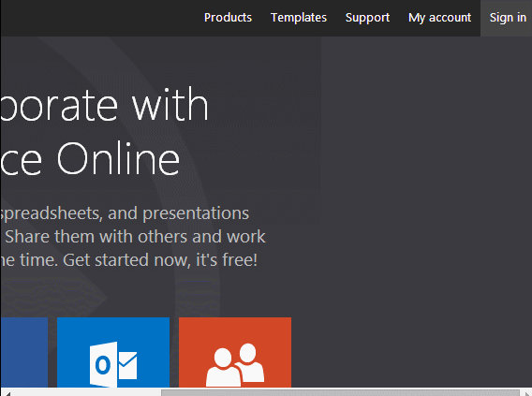532x396 pixels.
Task: Open the My account link
Action: (439, 18)
